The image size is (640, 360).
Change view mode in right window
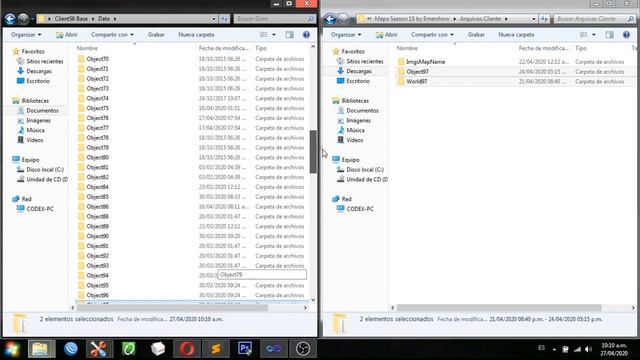(x=584, y=35)
